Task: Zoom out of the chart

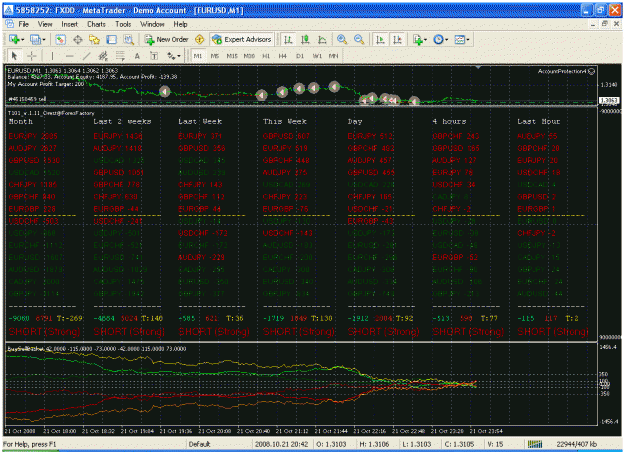Action: (359, 39)
